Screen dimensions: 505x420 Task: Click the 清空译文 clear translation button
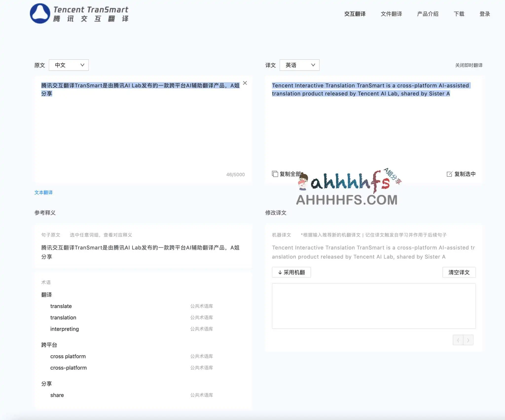coord(459,272)
